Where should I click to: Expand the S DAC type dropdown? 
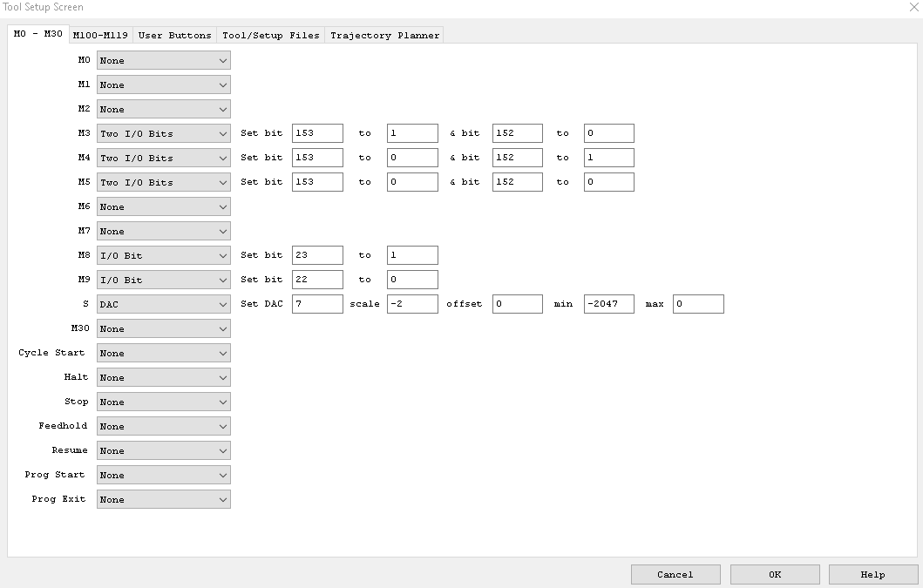click(x=163, y=305)
